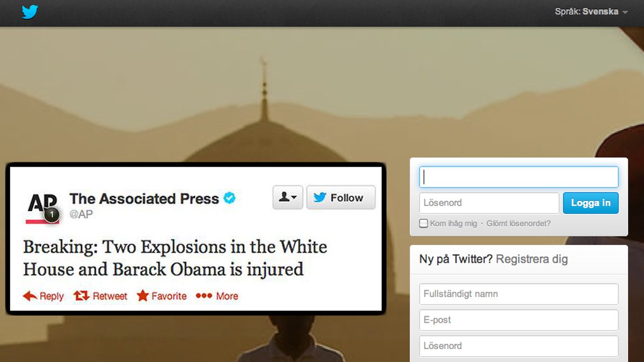Open the Glömt lösenordet? link

tap(518, 224)
